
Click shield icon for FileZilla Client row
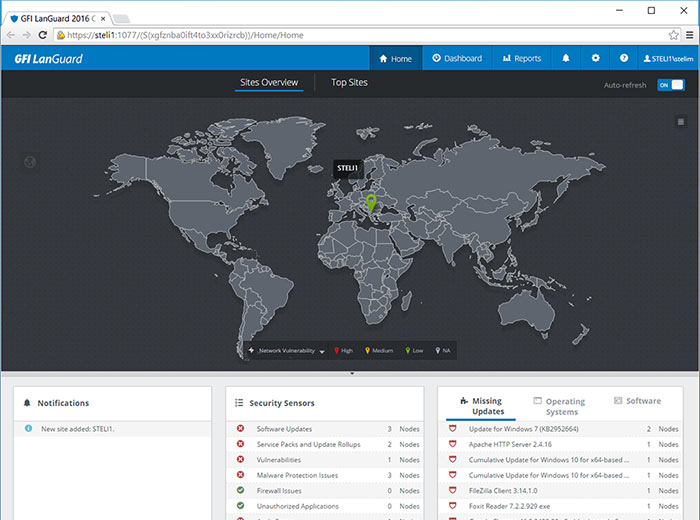point(452,490)
